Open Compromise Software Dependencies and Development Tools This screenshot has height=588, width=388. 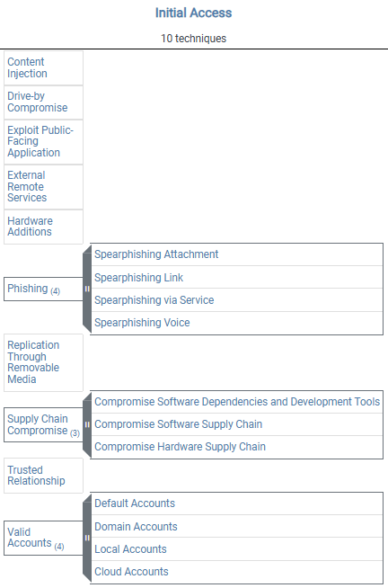[237, 402]
